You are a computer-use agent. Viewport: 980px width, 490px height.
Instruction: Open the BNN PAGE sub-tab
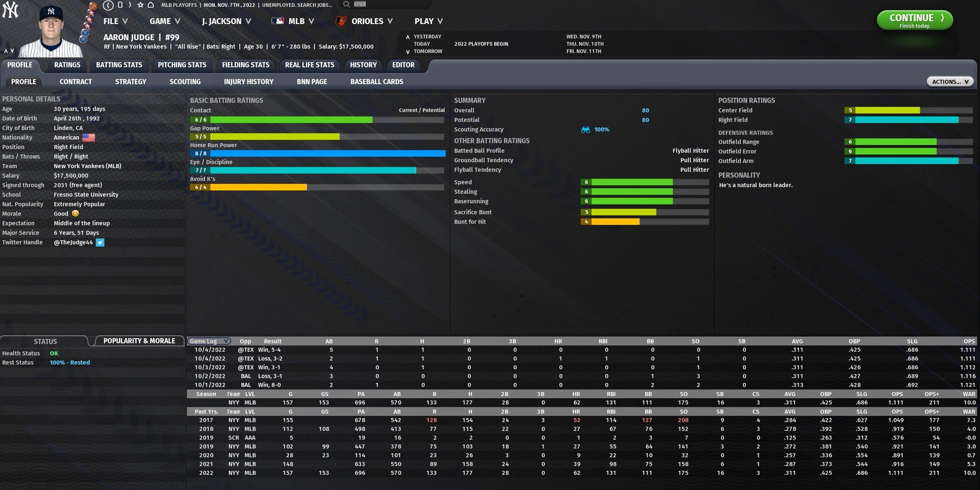click(x=312, y=82)
